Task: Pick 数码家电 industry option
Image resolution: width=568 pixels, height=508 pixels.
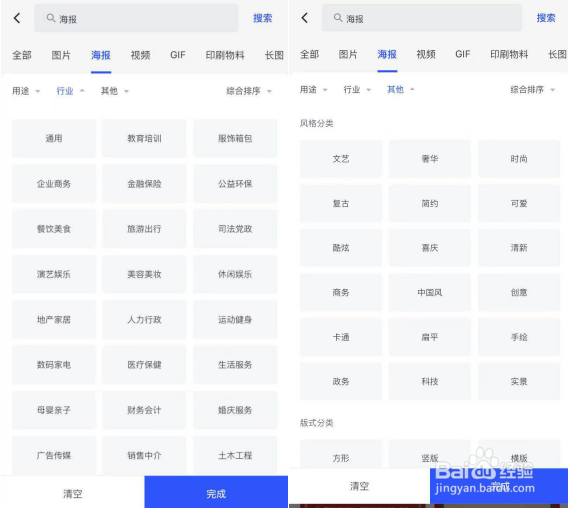Action: (54, 365)
